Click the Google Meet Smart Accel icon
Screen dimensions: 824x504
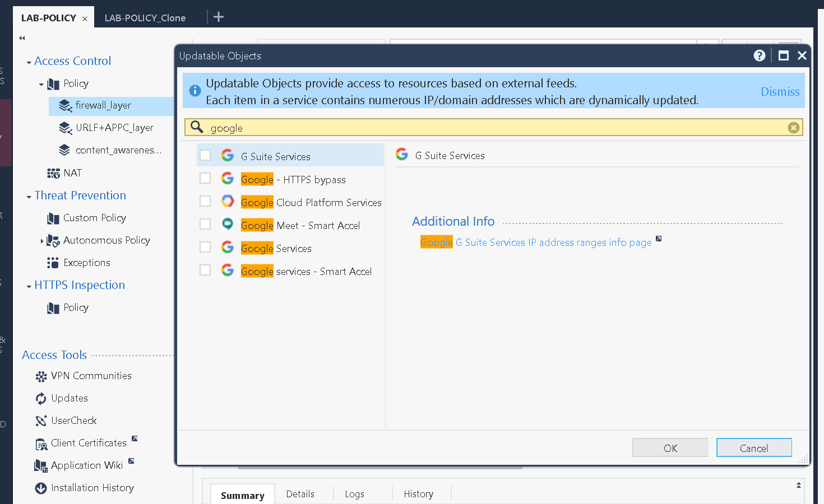(228, 224)
